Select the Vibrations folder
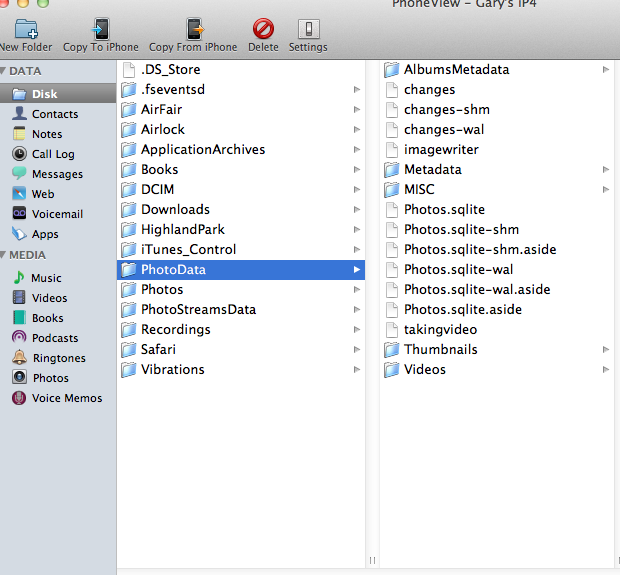Viewport: 620px width, 575px height. pos(241,370)
